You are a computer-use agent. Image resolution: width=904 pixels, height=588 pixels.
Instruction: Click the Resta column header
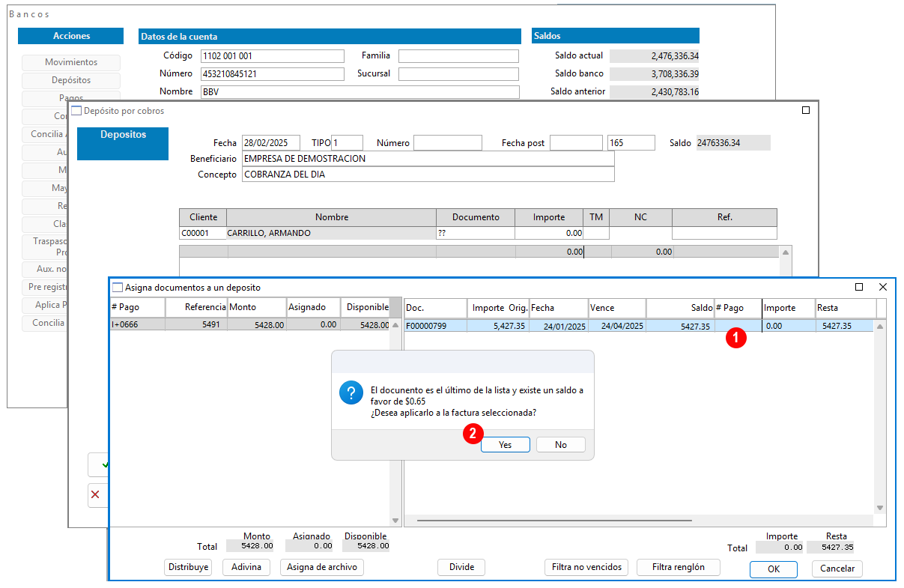(x=846, y=308)
